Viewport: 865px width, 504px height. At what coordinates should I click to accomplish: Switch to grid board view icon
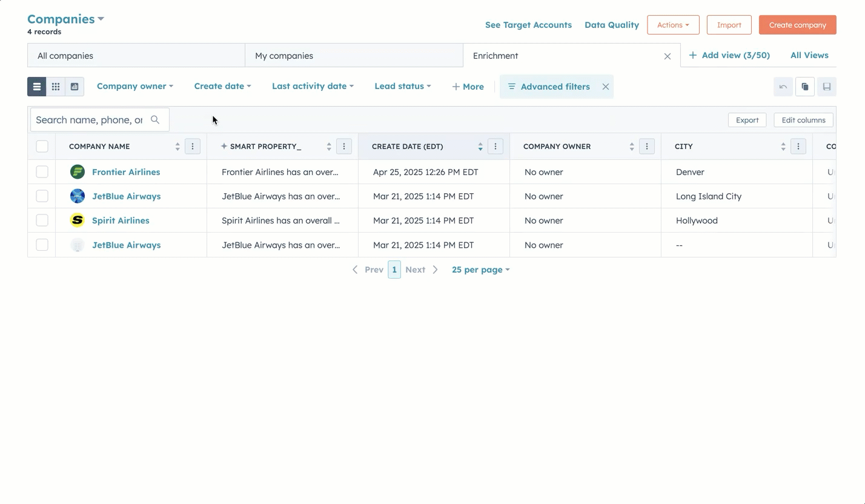tap(56, 87)
